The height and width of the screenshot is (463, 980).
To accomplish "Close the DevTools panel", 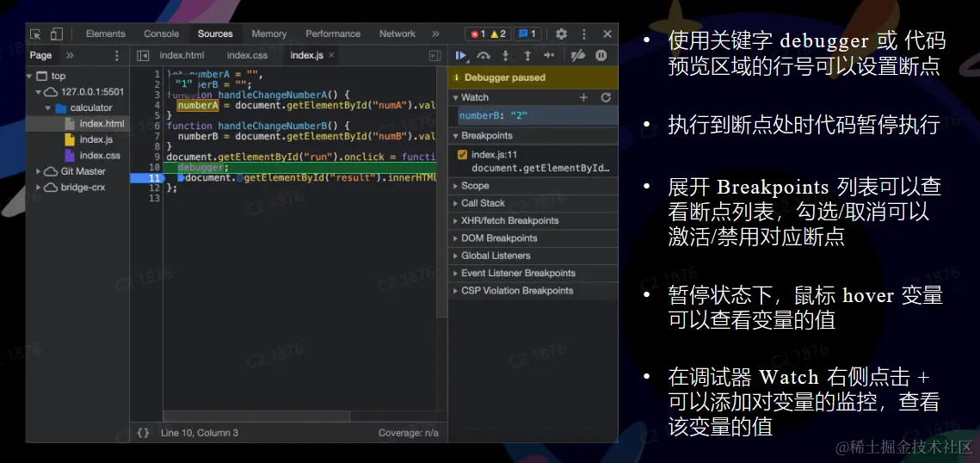I will click(607, 34).
